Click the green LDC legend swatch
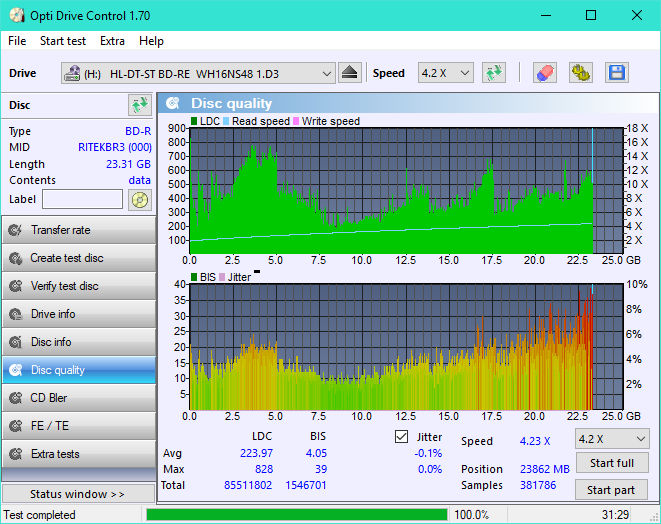Screen dimensions: 661x524 (x=194, y=121)
